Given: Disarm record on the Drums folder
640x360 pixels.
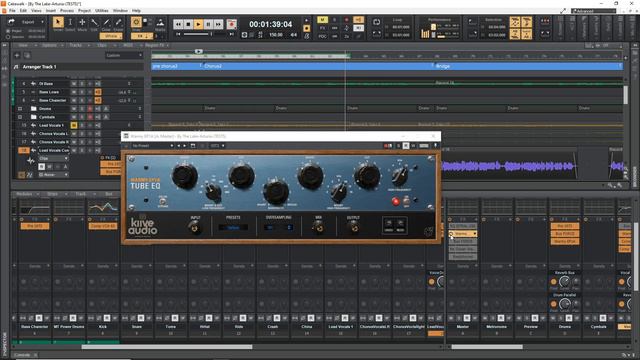Looking at the screenshot, I should coord(90,109).
